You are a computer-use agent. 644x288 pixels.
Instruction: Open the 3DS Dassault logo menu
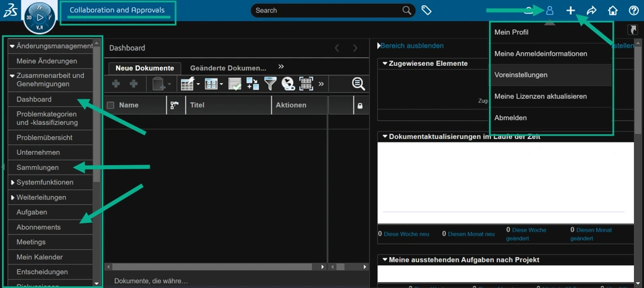[10, 11]
